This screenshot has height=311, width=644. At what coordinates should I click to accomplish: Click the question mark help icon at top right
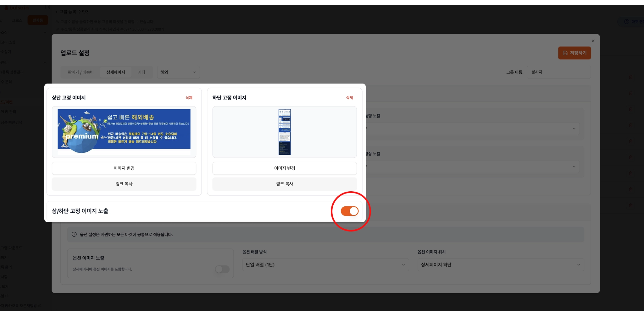click(626, 22)
